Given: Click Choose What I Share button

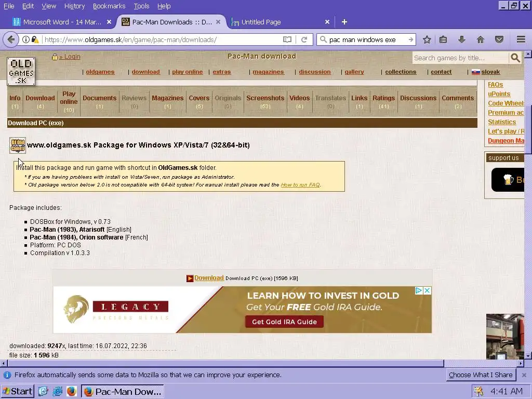Looking at the screenshot, I should click(x=481, y=375).
